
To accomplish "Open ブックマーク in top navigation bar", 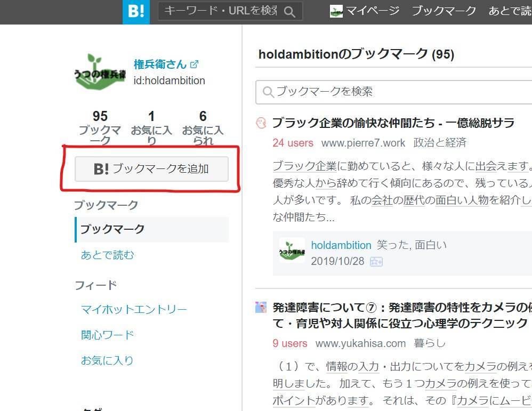I will click(444, 11).
